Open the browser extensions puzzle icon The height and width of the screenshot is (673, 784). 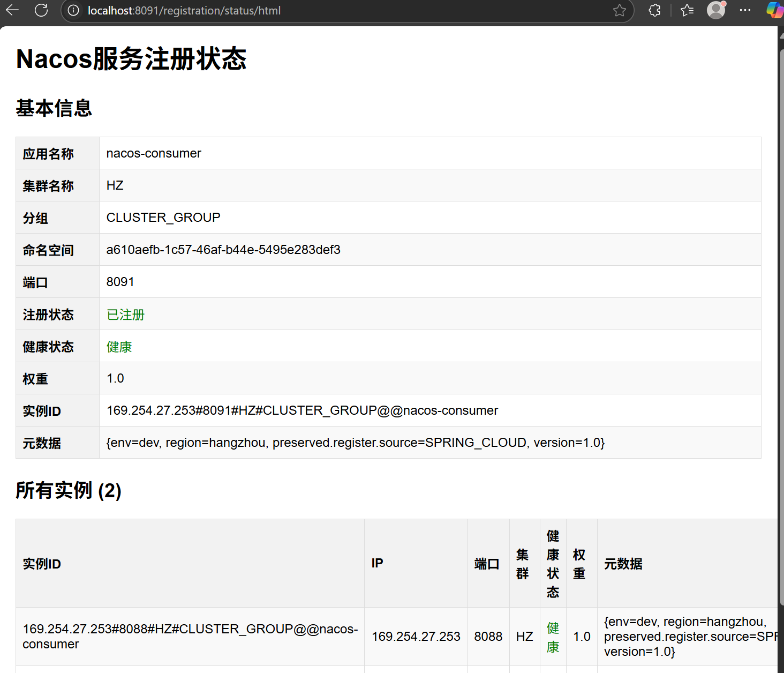[x=654, y=10]
